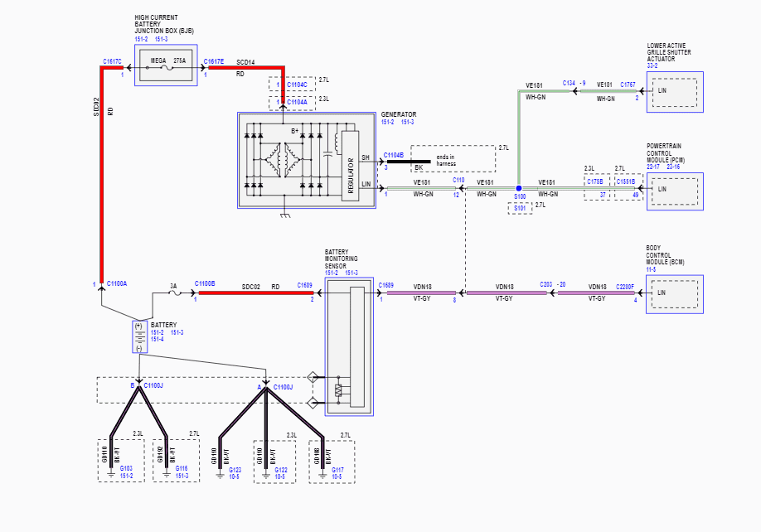The width and height of the screenshot is (761, 532).
Task: Select the 3A fuse symbol near battery
Action: [174, 293]
